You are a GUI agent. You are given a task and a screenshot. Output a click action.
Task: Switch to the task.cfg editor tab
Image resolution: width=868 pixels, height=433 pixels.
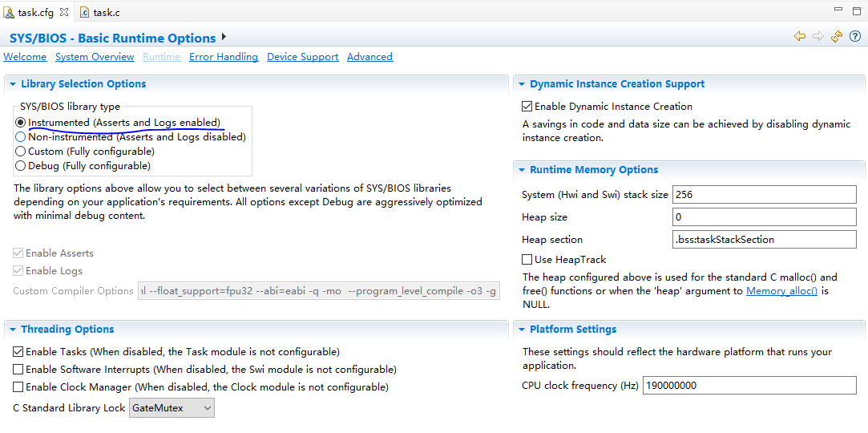pyautogui.click(x=35, y=12)
